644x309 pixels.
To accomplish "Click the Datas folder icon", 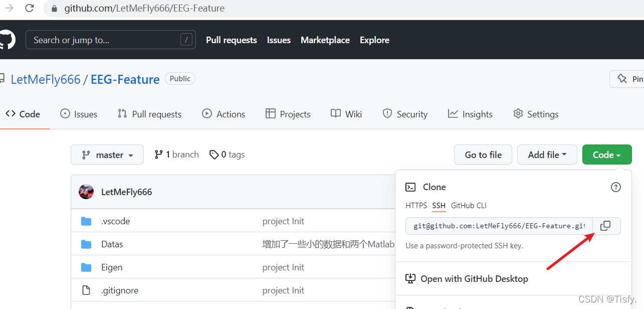I will point(86,244).
